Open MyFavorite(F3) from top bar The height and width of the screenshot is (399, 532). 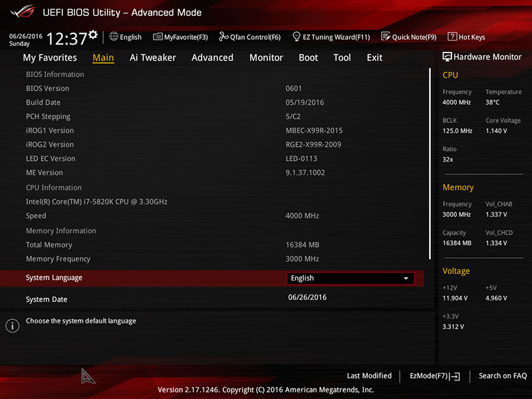pyautogui.click(x=180, y=37)
